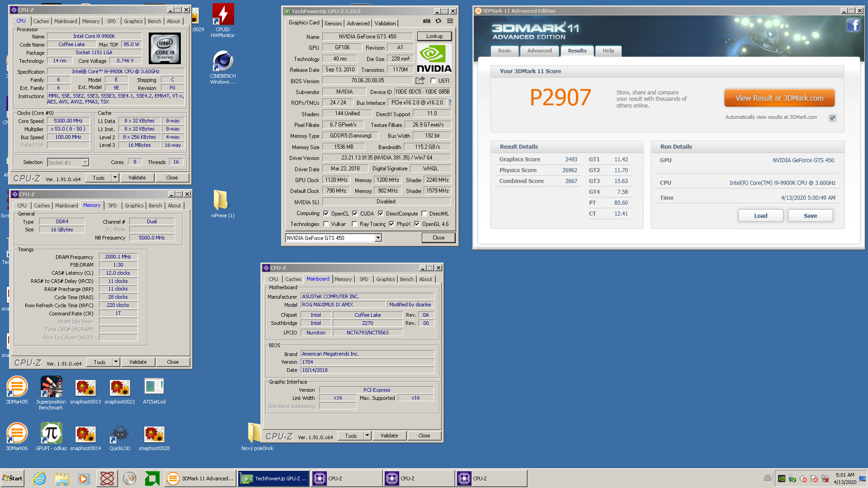Switch to the SPD tab in CPU-Z Memory window
The width and height of the screenshot is (868, 488).
point(113,206)
